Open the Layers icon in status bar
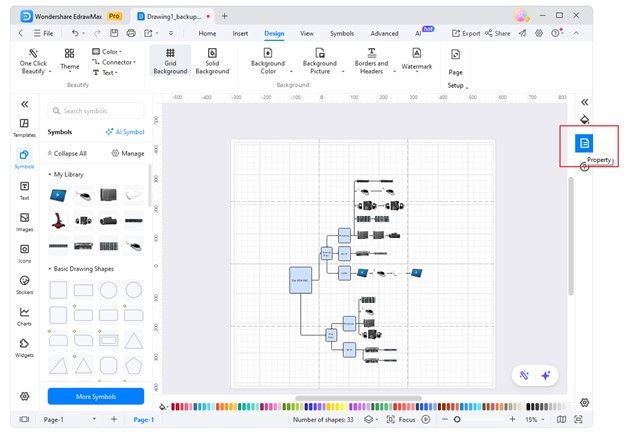 click(369, 420)
